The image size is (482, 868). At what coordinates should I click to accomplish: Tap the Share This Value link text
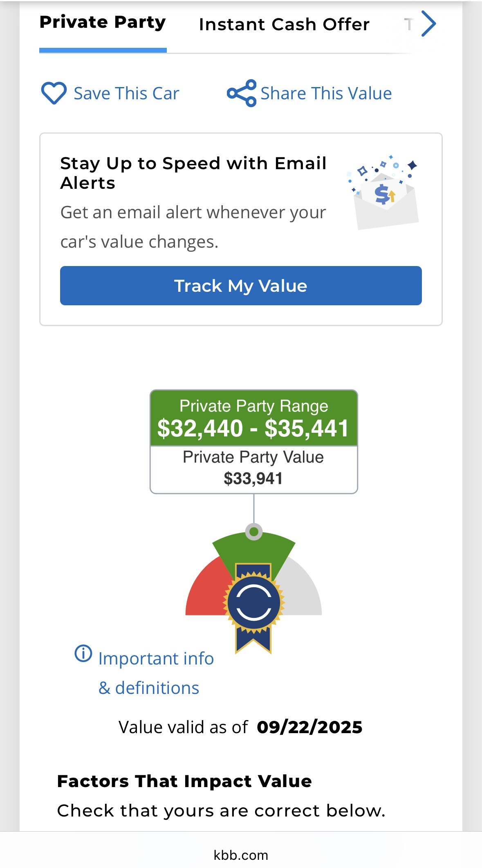[x=326, y=94]
